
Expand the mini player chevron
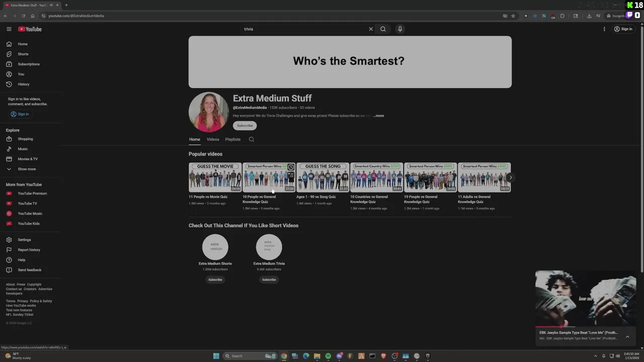tap(627, 336)
